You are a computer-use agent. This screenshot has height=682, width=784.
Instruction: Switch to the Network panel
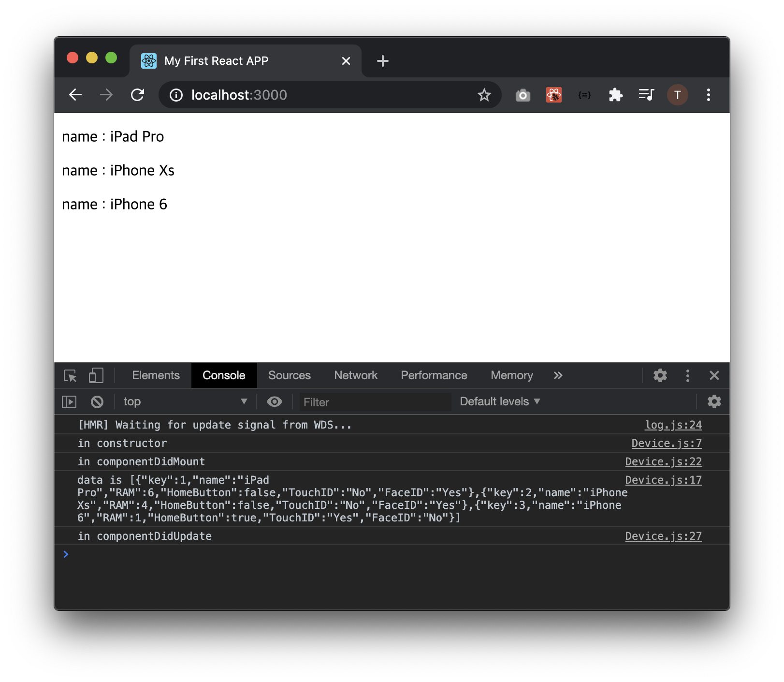356,375
